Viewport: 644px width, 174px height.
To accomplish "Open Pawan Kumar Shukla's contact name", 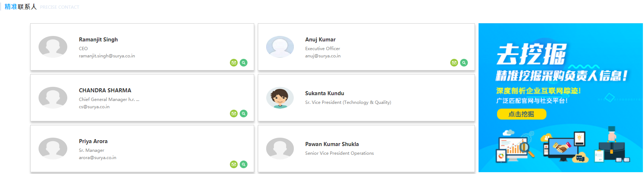I will click(x=332, y=144).
